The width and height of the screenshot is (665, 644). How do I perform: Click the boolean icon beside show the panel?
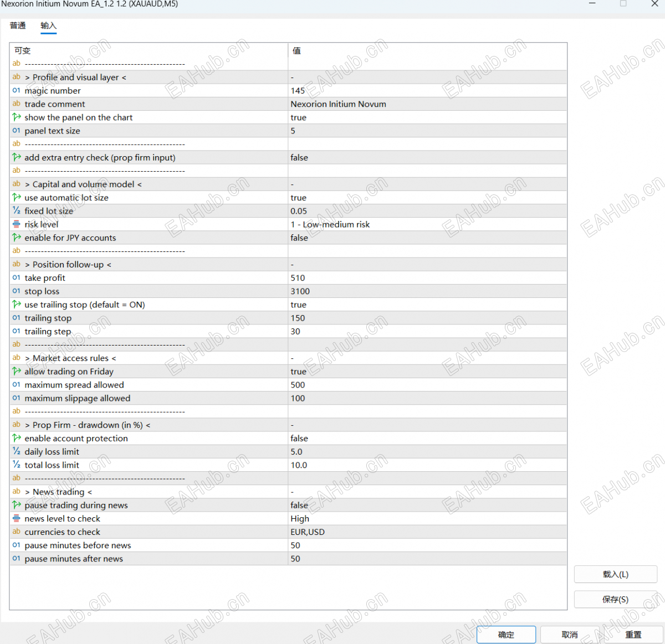[x=17, y=117]
